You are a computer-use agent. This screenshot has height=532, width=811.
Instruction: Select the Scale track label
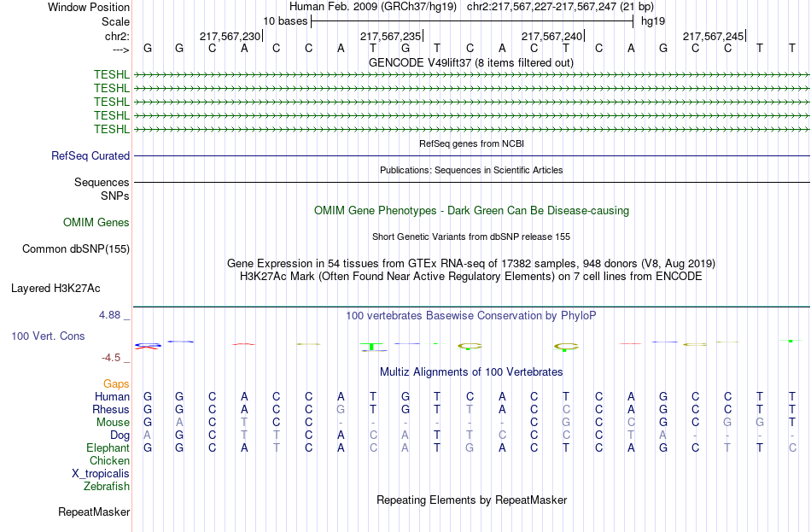point(115,21)
